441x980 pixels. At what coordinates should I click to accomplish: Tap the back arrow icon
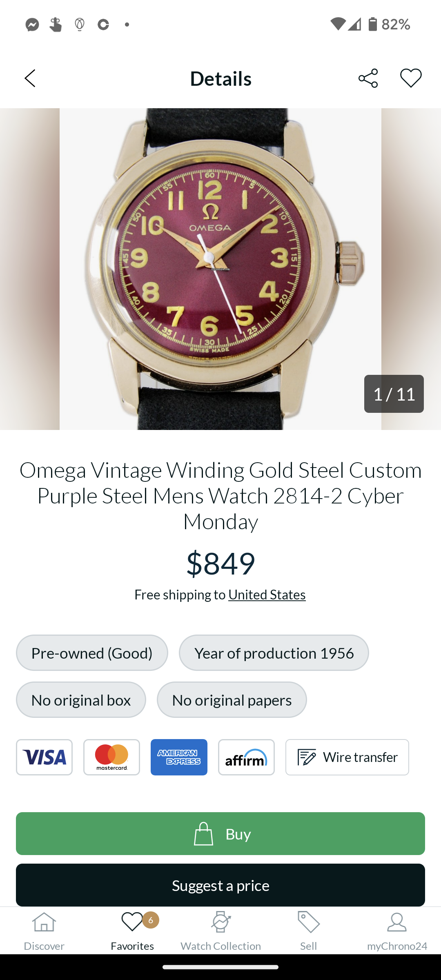pos(30,78)
